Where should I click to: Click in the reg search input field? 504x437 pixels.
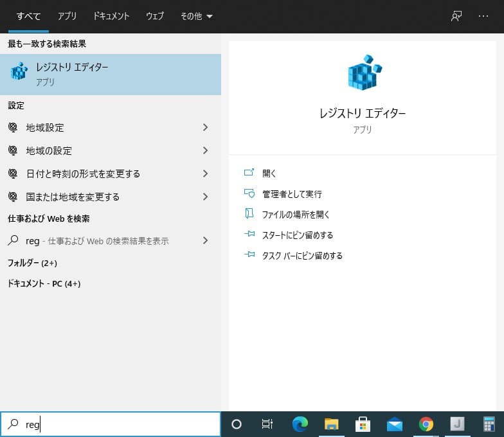(111, 424)
